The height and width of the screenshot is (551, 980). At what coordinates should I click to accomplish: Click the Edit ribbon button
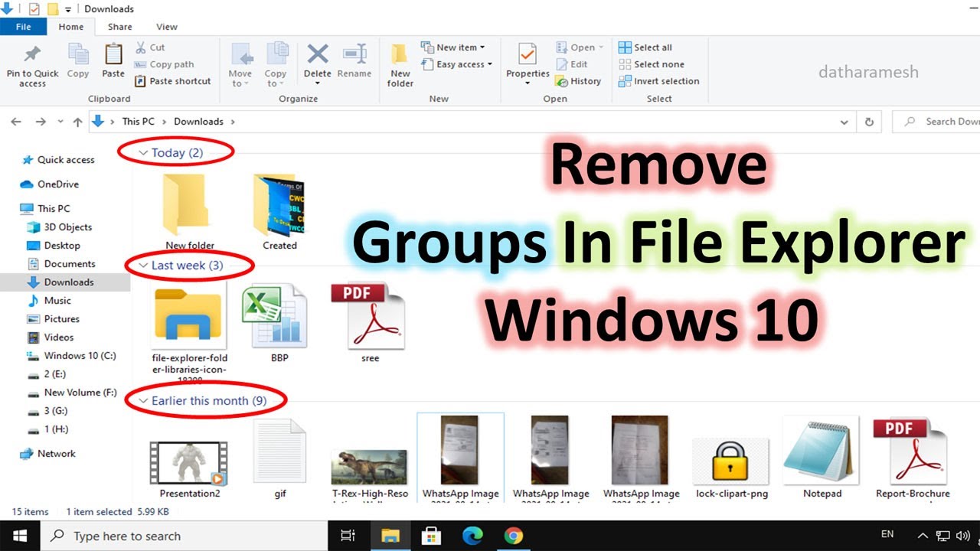pyautogui.click(x=572, y=64)
